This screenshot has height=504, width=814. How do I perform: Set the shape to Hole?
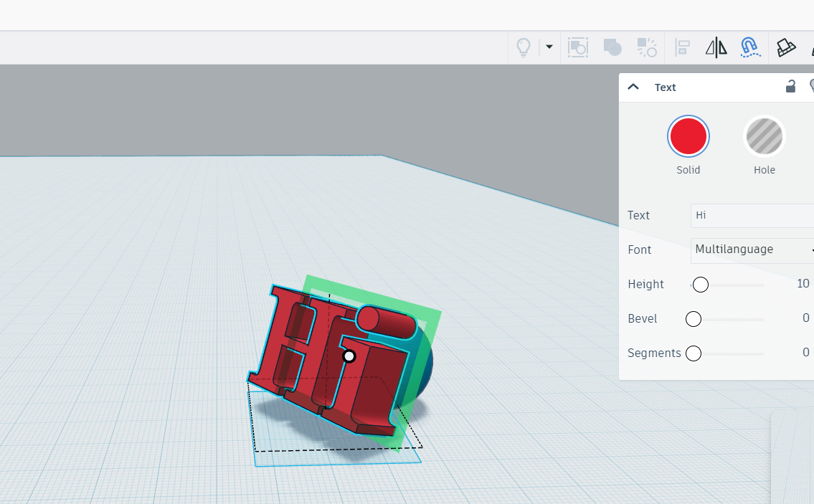pyautogui.click(x=765, y=136)
